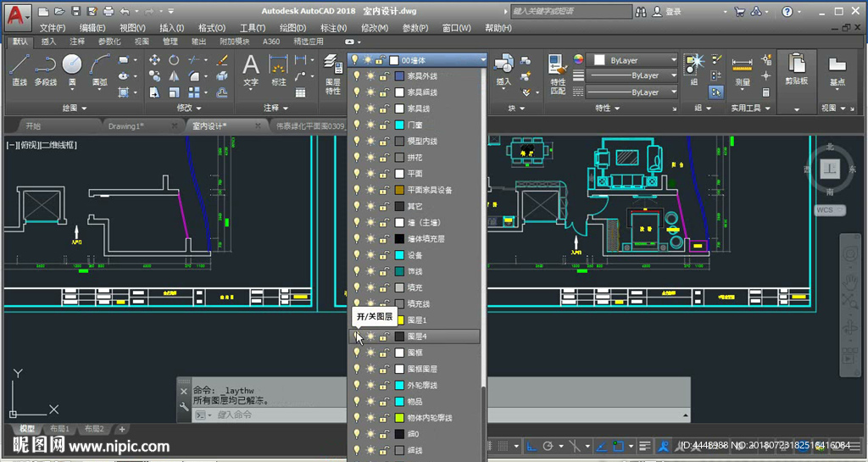Click the Move tool in 修改 panel
Viewport: 868px width, 462px height.
pos(155,59)
